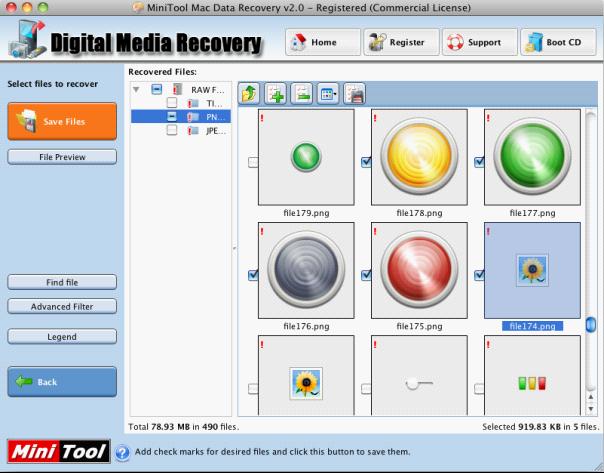Click the RAW Files drive icon in tree
604x473 pixels.
pyautogui.click(x=177, y=90)
